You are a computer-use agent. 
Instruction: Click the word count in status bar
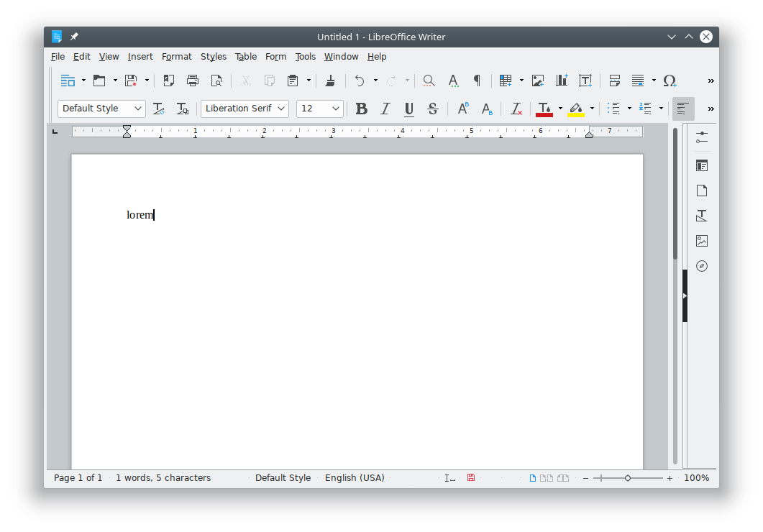click(x=163, y=477)
